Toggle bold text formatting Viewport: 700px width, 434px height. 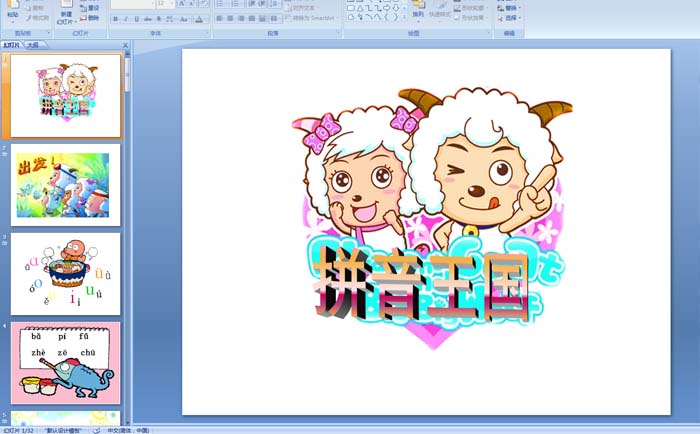pos(115,18)
